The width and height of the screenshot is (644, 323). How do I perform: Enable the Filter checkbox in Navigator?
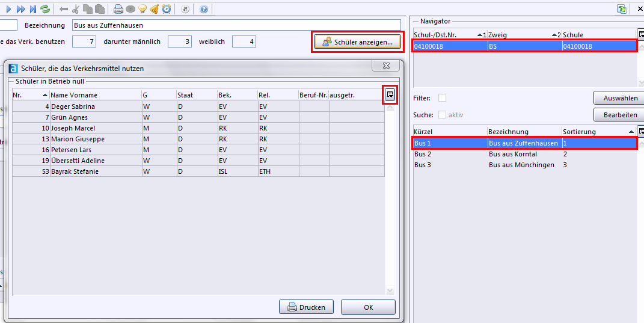pos(443,98)
